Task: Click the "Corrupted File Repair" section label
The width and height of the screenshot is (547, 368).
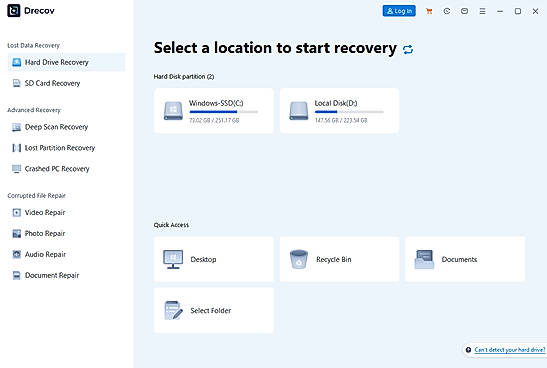Action: (37, 196)
